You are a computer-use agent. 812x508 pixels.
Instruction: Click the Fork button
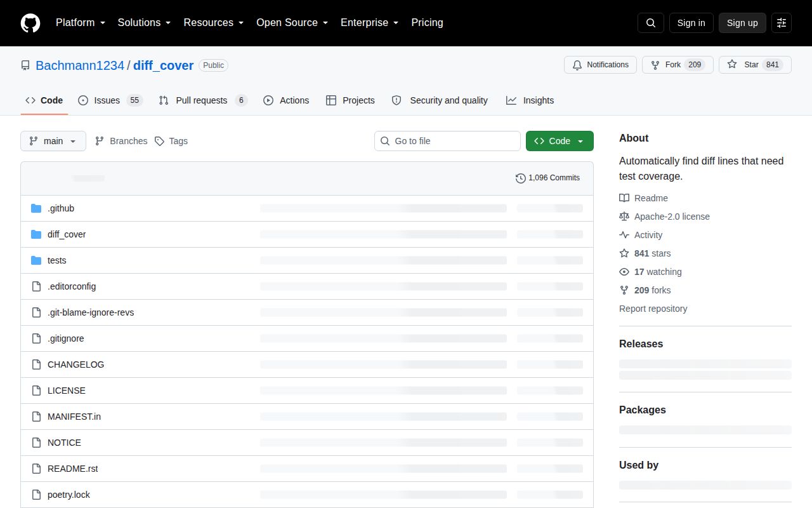pos(678,65)
